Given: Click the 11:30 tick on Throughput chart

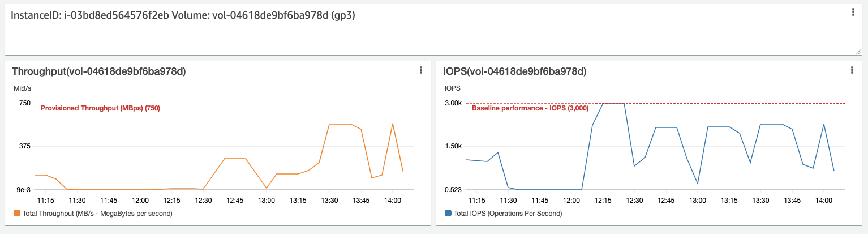Looking at the screenshot, I should pos(78,201).
